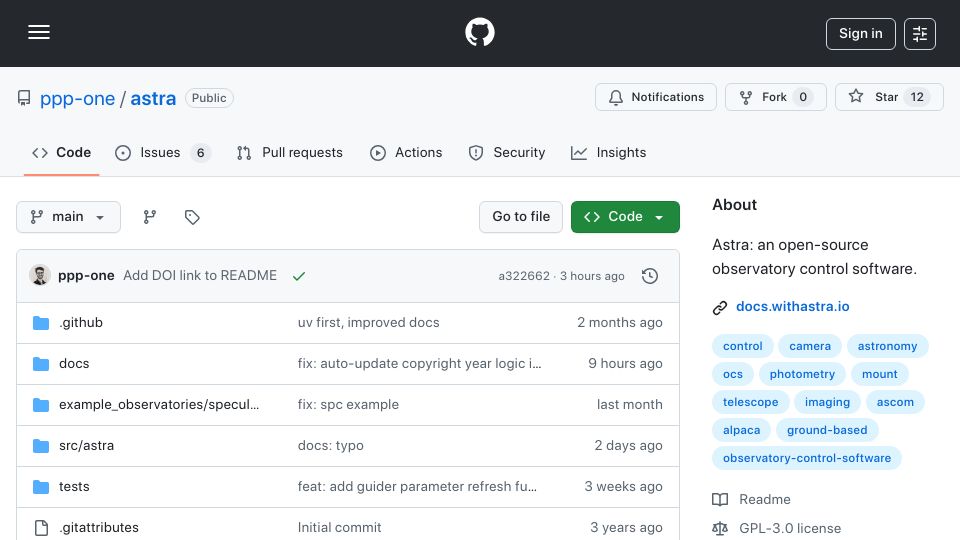Select the imaging topic tag
Screen dimensions: 960x540
[x=827, y=402]
